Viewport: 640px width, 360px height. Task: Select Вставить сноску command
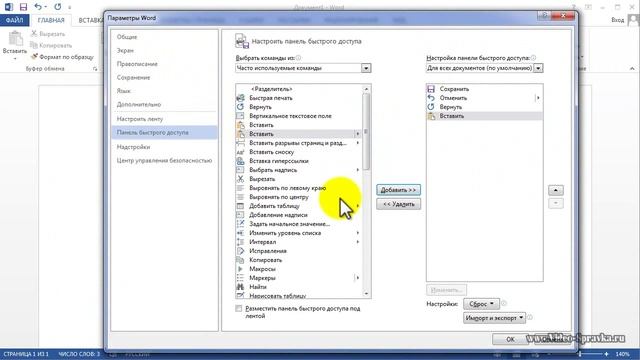click(x=298, y=152)
